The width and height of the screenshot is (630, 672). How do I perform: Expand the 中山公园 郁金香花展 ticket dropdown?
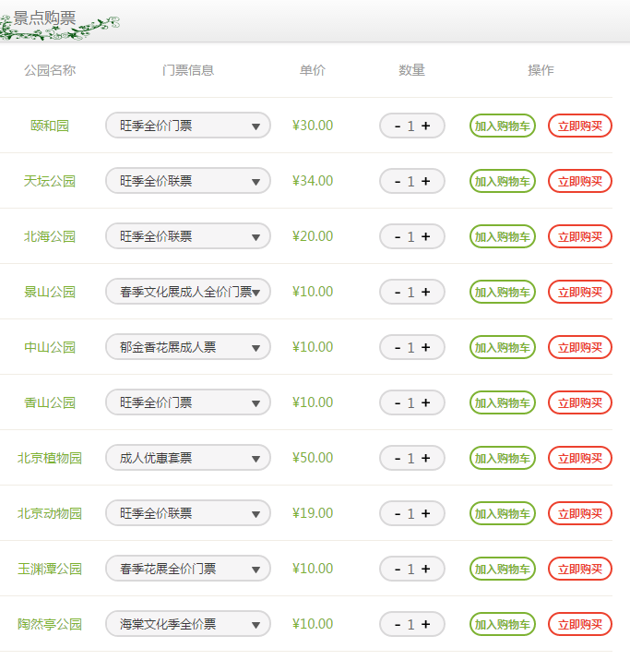point(188,347)
